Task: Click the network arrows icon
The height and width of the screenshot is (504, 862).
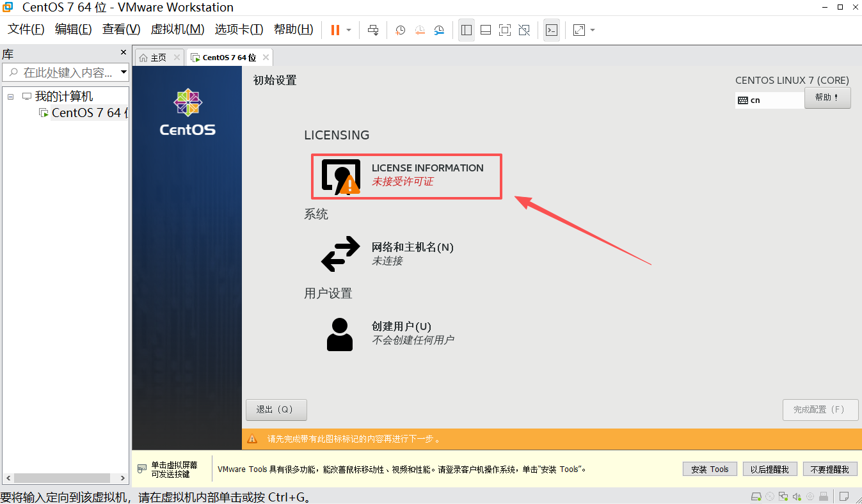Action: click(x=340, y=254)
